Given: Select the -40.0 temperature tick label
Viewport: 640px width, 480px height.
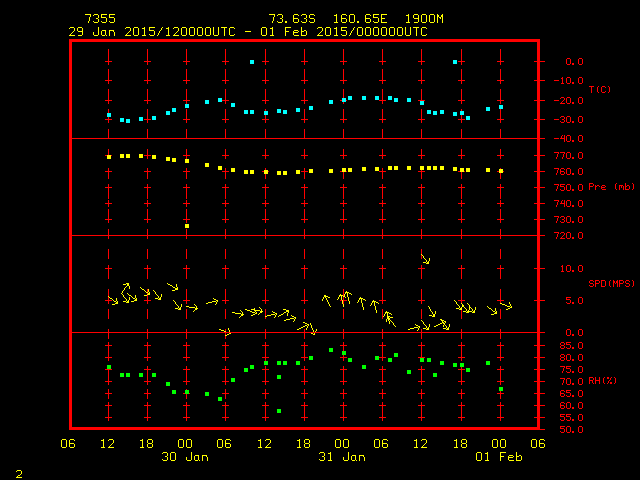Looking at the screenshot, I should pos(569,139).
